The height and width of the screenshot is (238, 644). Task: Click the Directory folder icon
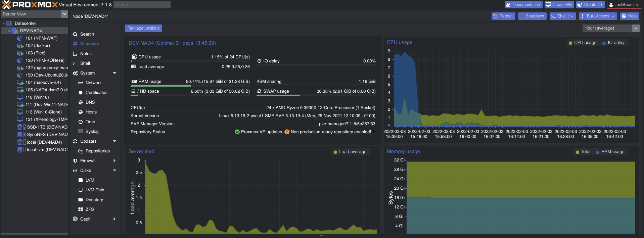point(81,200)
